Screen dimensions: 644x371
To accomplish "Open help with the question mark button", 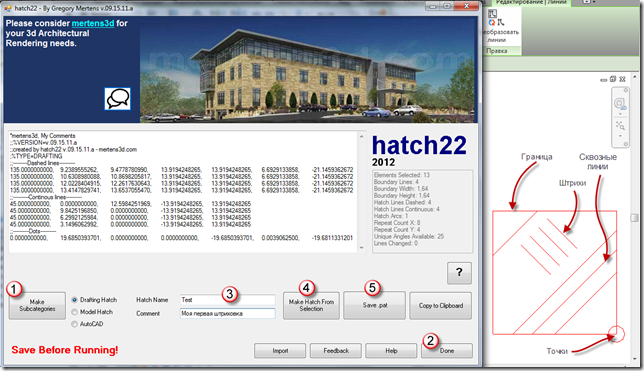I will (459, 273).
